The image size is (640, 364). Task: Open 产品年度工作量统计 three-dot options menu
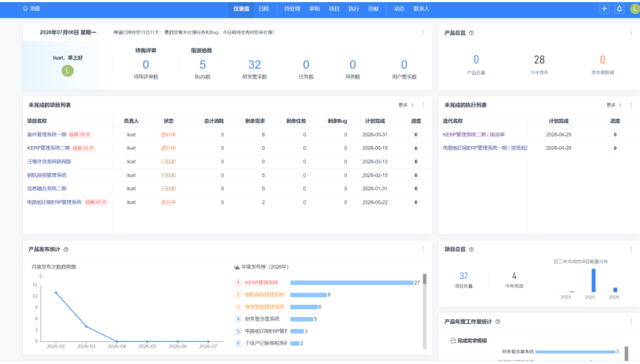(x=631, y=321)
